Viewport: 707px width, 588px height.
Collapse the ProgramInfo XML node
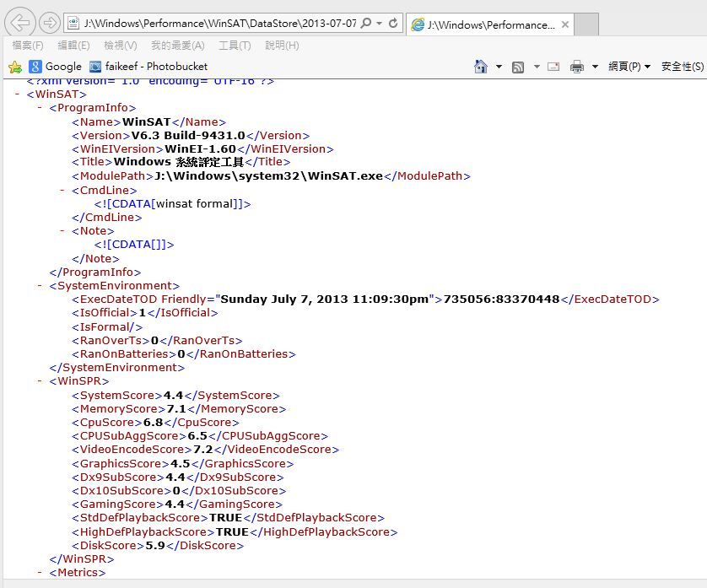(41, 108)
